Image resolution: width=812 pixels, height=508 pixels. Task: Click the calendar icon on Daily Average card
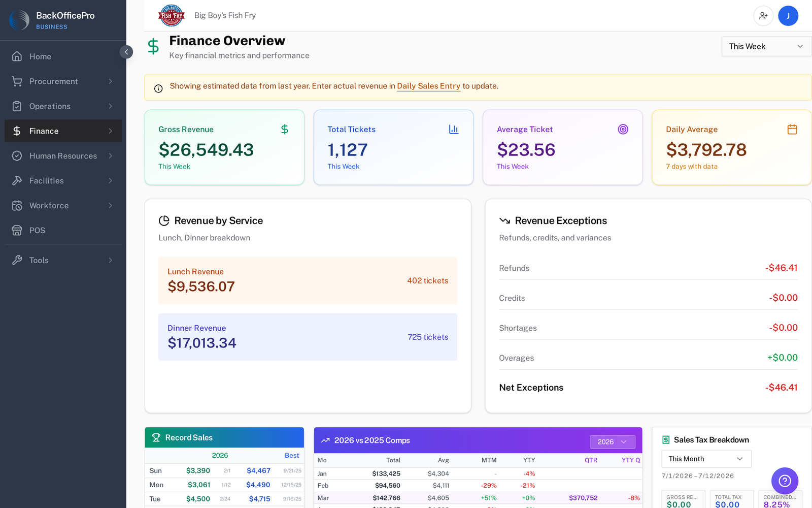pyautogui.click(x=792, y=130)
